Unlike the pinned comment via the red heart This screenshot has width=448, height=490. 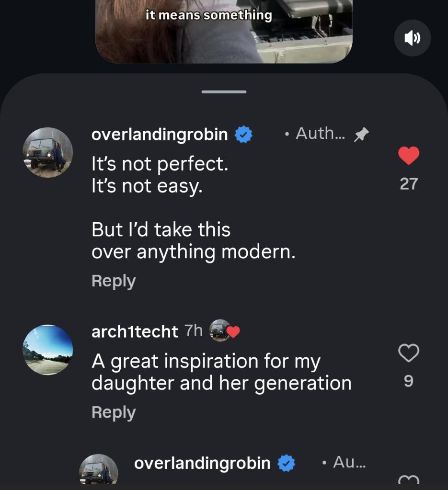click(409, 156)
